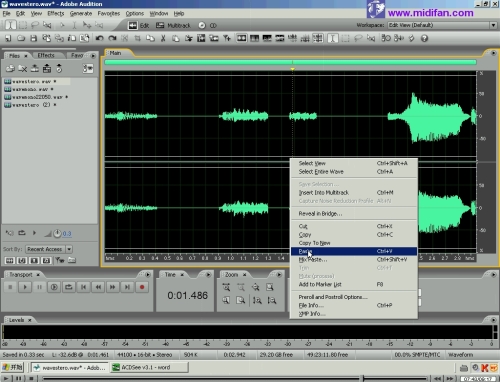
Task: Click Zoom to Selection icon
Action: click(270, 287)
